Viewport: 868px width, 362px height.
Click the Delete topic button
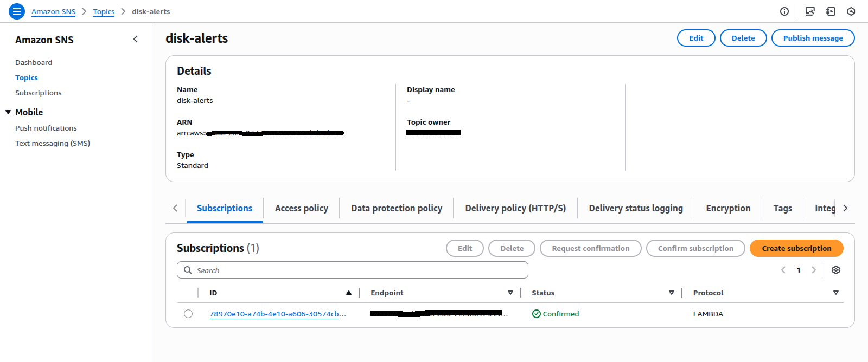tap(743, 38)
